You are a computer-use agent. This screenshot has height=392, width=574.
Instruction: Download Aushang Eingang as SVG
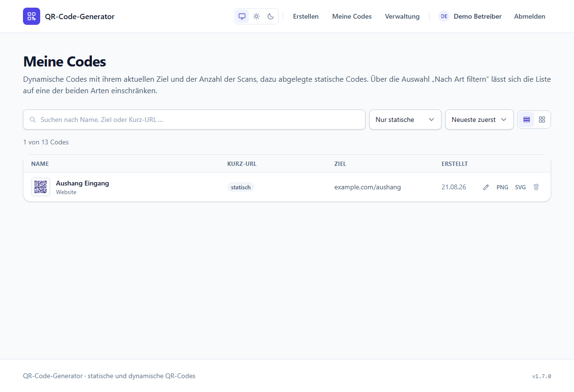[520, 187]
